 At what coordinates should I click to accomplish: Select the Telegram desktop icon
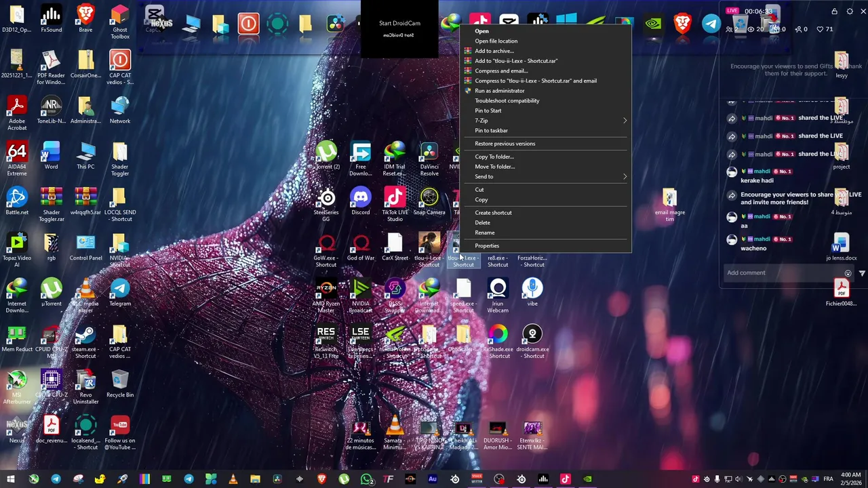coord(120,291)
